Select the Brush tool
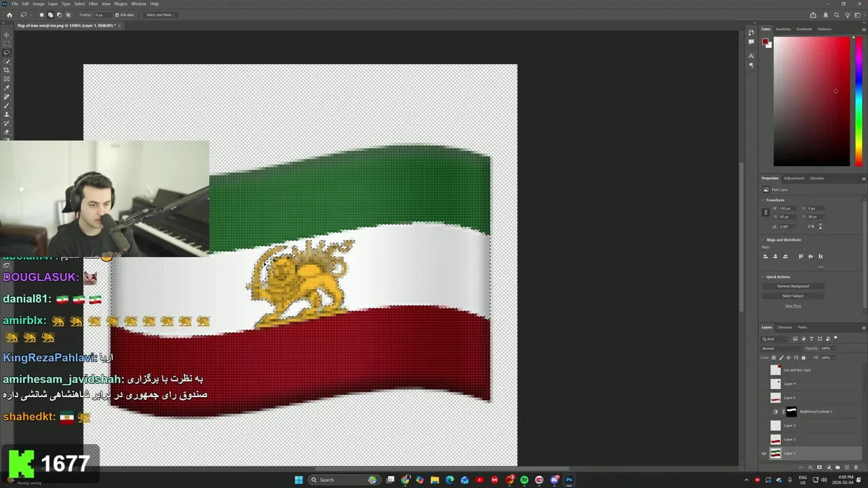This screenshot has width=868, height=488. (x=7, y=106)
